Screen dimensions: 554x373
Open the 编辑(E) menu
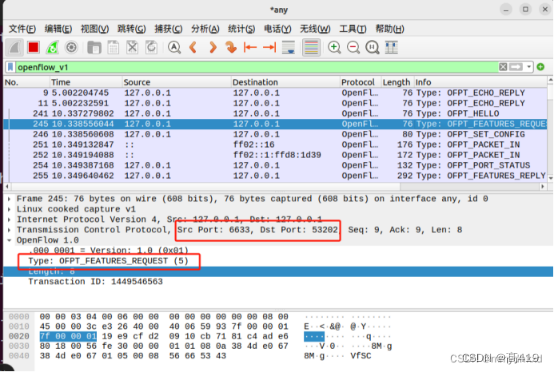click(58, 29)
